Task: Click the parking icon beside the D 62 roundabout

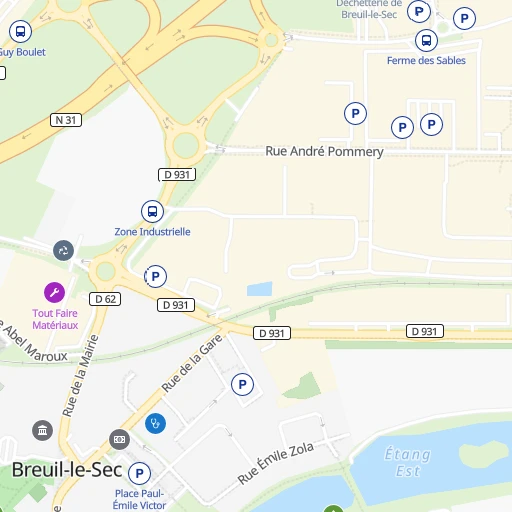Action: pos(155,276)
